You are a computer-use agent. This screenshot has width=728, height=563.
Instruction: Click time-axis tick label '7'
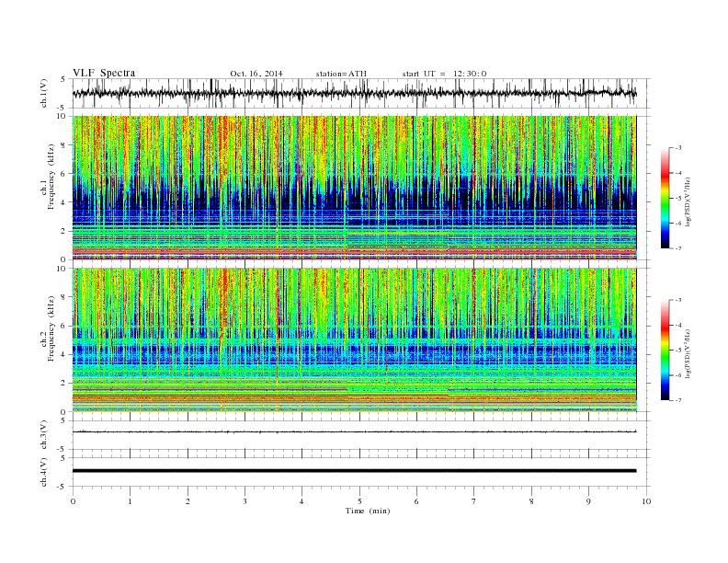(x=474, y=501)
